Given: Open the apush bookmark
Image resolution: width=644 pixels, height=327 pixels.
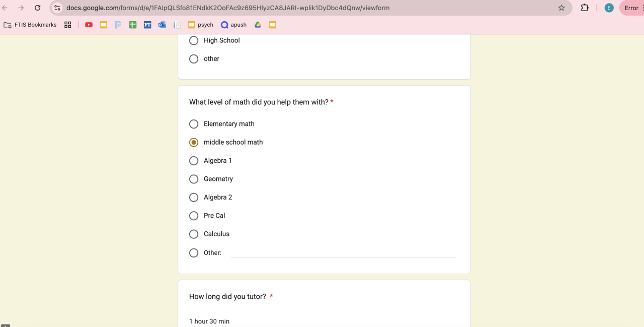Looking at the screenshot, I should 234,25.
